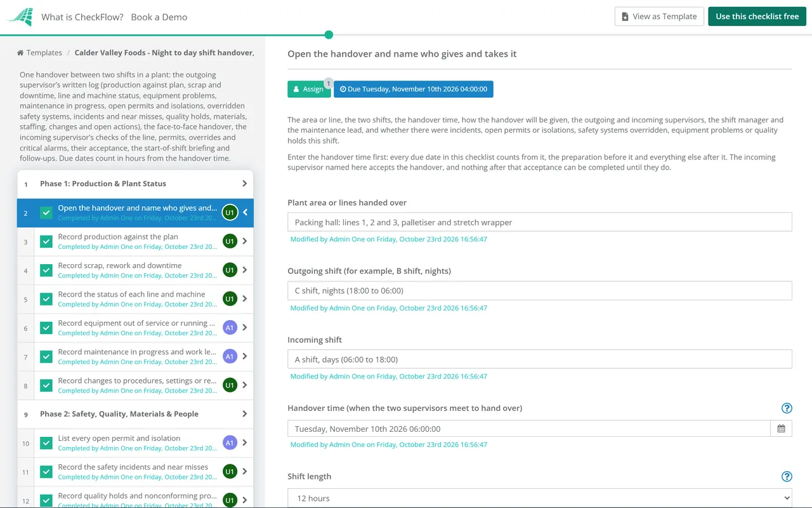Click the Assign button

[309, 89]
